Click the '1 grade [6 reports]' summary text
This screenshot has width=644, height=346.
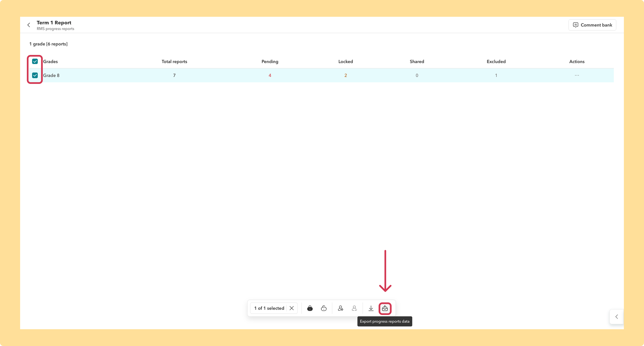(x=49, y=44)
